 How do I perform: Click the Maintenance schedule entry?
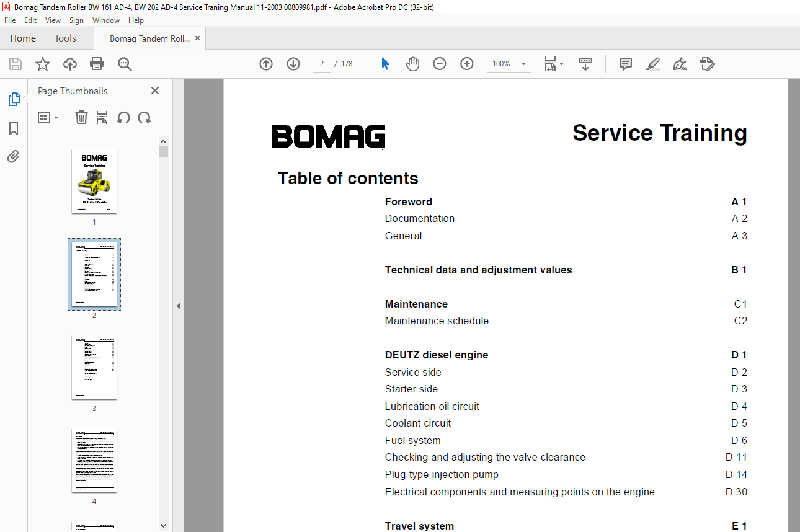(x=437, y=321)
